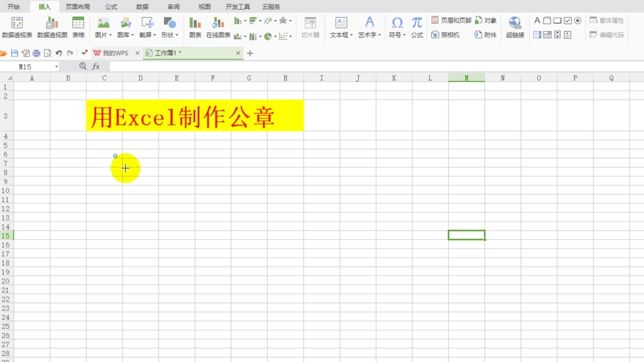Insert a group box form control
644x362 pixels.
point(547,21)
